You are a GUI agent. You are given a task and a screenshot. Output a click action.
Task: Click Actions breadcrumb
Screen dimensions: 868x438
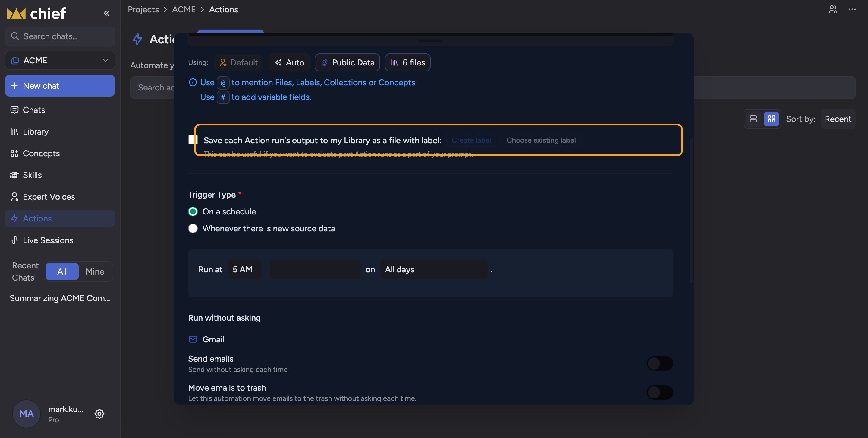[223, 9]
